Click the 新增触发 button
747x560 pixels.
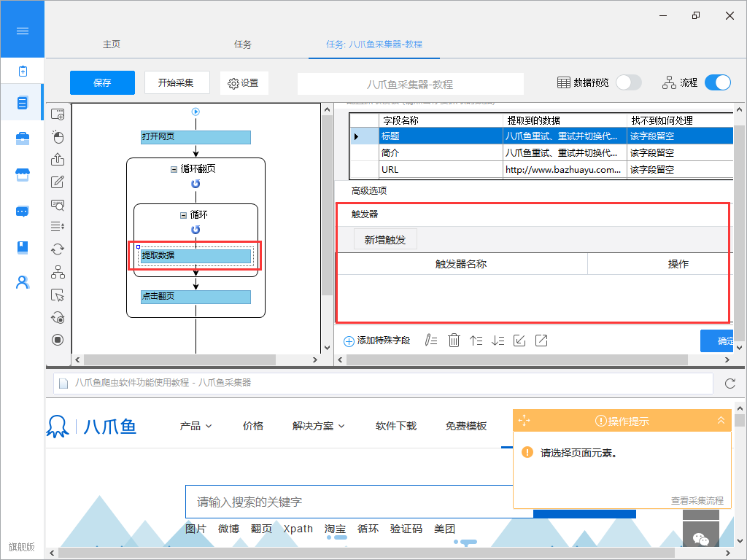(385, 239)
